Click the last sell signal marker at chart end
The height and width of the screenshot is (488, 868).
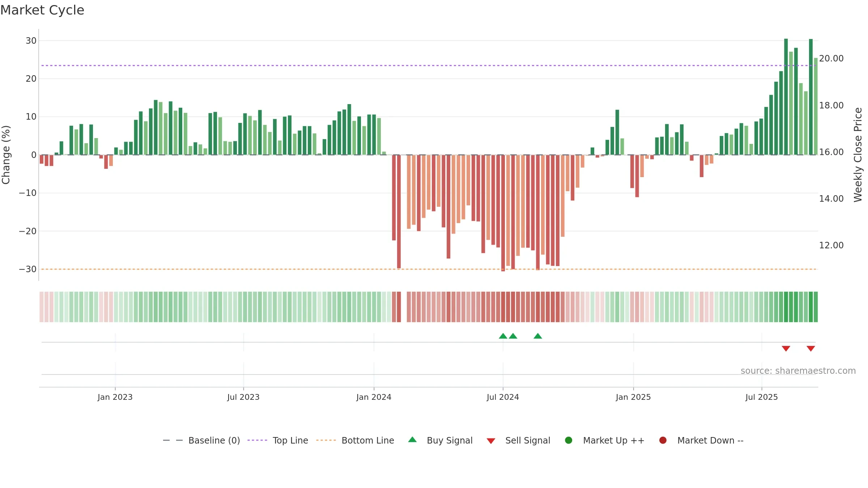(x=810, y=348)
